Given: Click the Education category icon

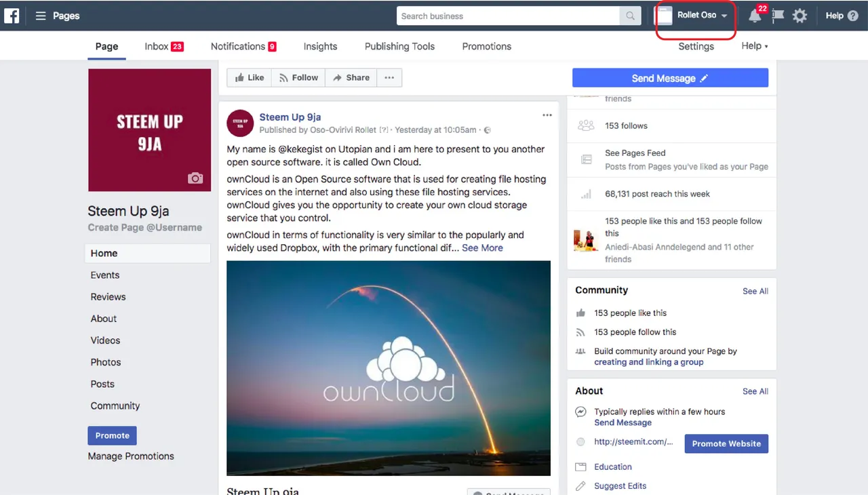Looking at the screenshot, I should coord(580,467).
